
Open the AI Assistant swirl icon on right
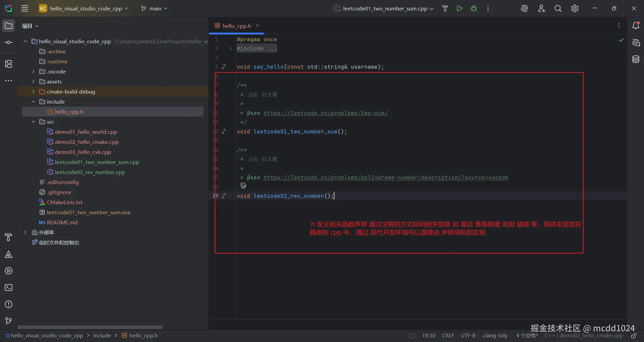[x=636, y=43]
